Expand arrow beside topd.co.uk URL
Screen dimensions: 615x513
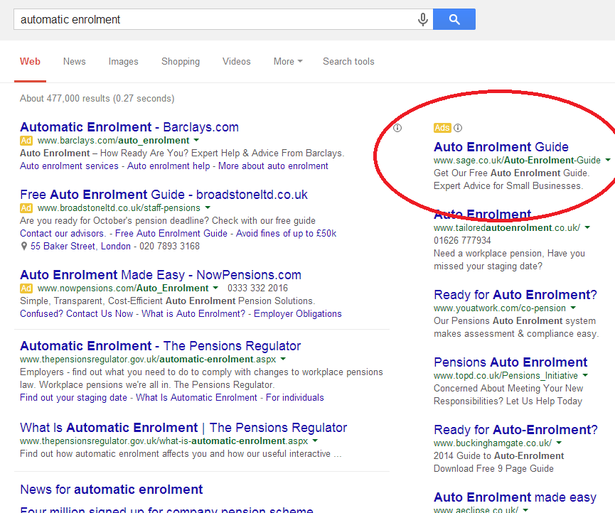point(585,375)
